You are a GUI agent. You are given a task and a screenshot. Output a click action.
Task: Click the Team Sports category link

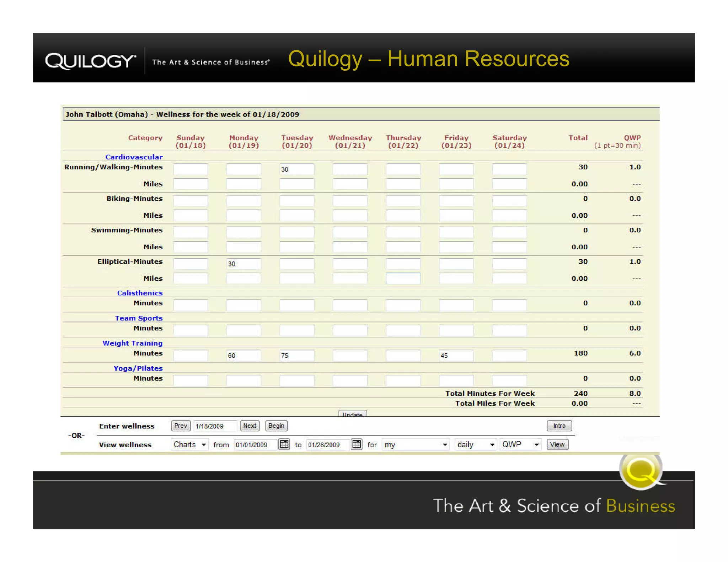click(x=139, y=318)
